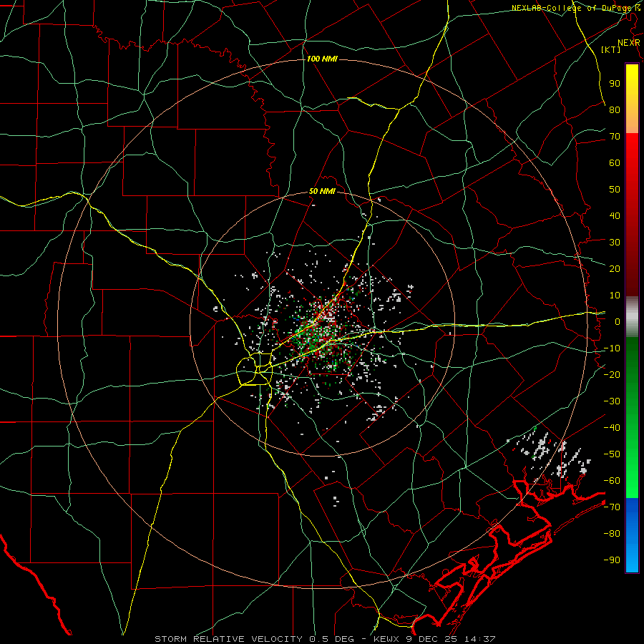Viewport: 644px width, 644px height.
Task: Click the -10 scale label
Action: click(612, 348)
